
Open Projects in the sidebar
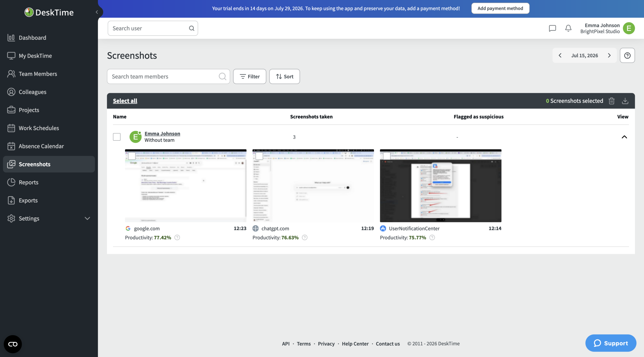(49, 110)
